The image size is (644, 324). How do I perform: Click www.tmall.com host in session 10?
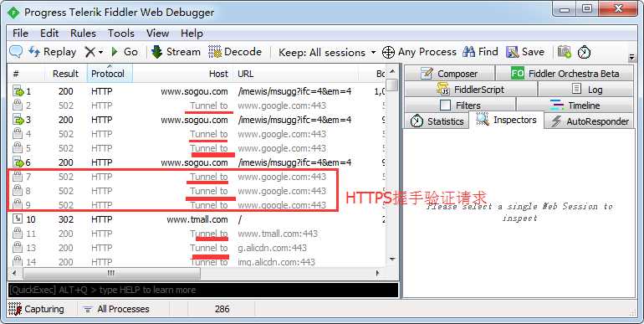(197, 219)
